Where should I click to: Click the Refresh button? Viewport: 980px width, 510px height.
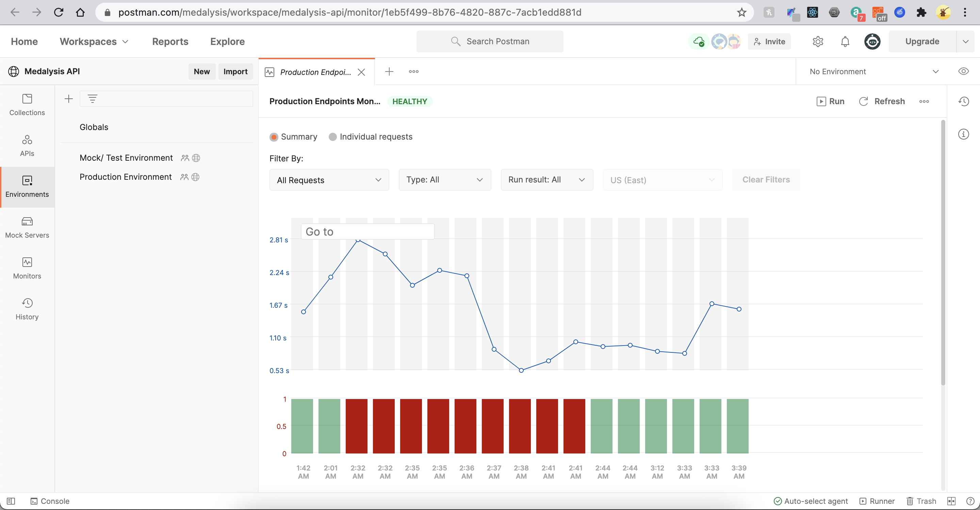coord(882,101)
